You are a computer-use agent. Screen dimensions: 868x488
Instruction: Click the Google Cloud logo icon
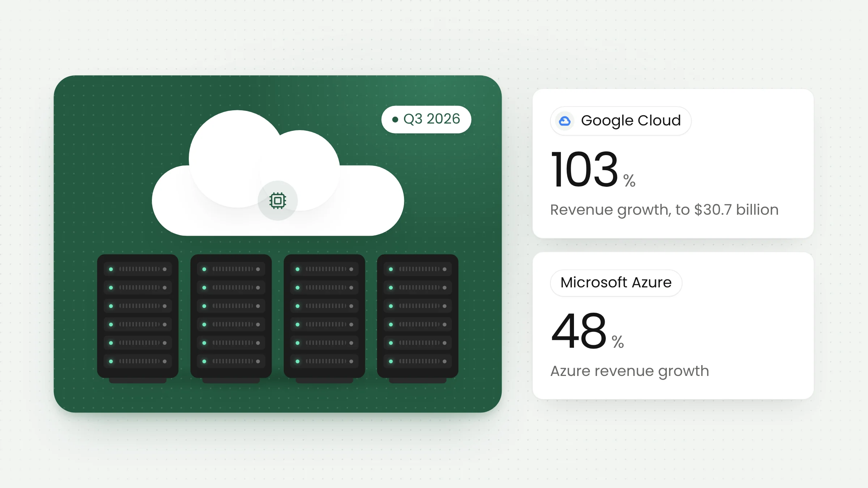565,121
